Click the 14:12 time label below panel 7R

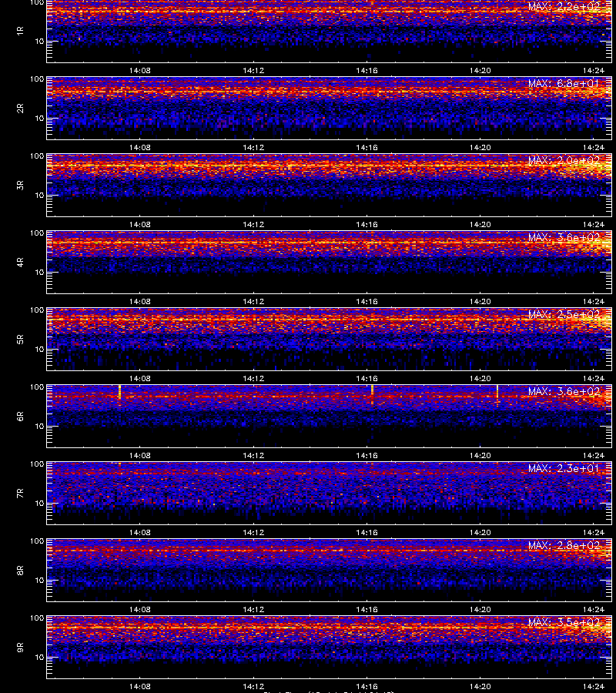pyautogui.click(x=253, y=533)
